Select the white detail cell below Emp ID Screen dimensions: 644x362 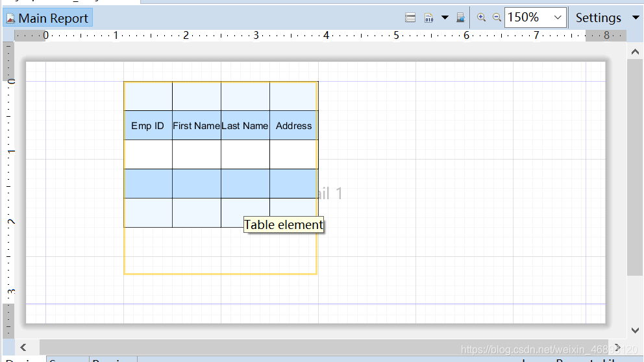point(148,155)
